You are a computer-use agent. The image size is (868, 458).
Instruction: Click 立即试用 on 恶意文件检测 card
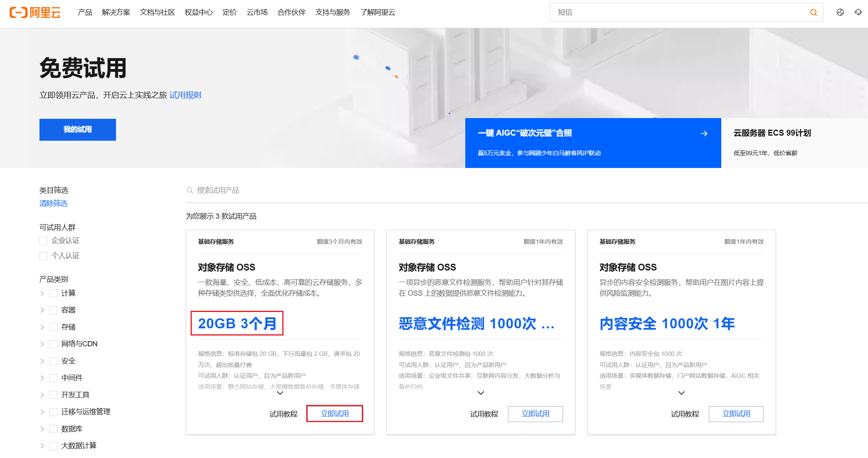535,414
